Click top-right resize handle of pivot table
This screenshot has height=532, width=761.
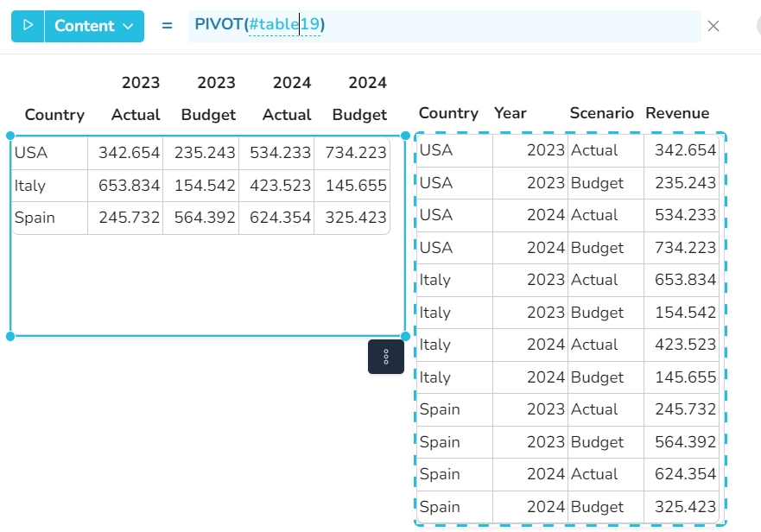click(x=405, y=136)
